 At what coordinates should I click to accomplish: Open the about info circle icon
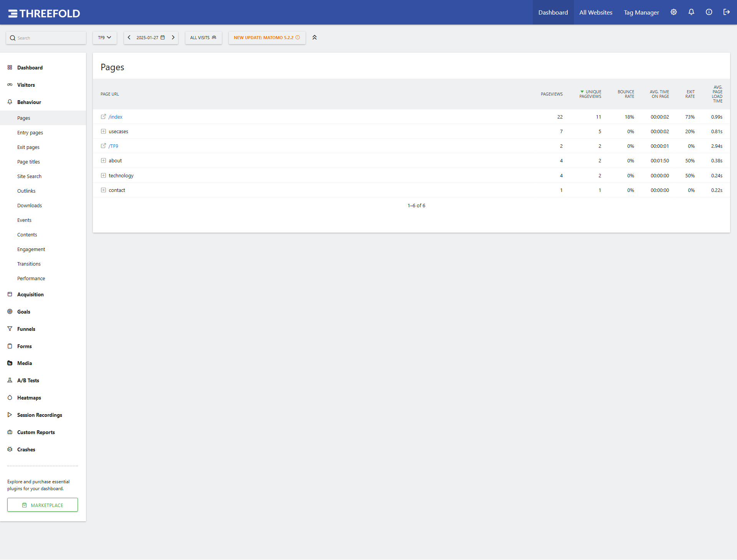pyautogui.click(x=709, y=12)
